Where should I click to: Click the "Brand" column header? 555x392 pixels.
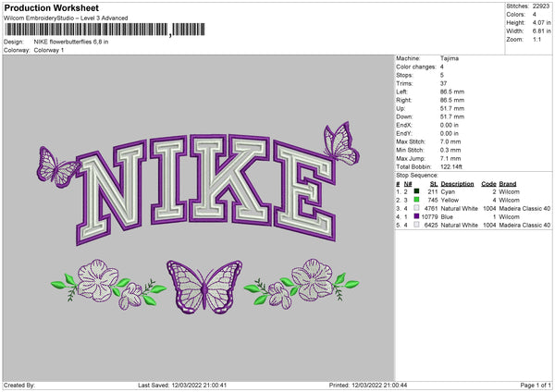click(x=508, y=184)
